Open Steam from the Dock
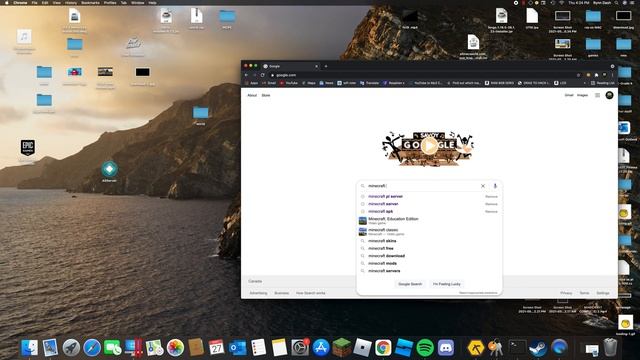The image size is (640, 360). (x=538, y=348)
